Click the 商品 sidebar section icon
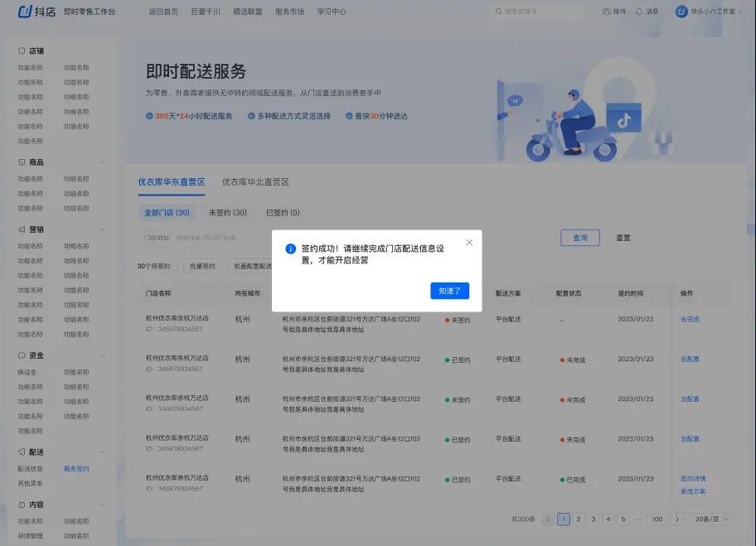 (22, 162)
